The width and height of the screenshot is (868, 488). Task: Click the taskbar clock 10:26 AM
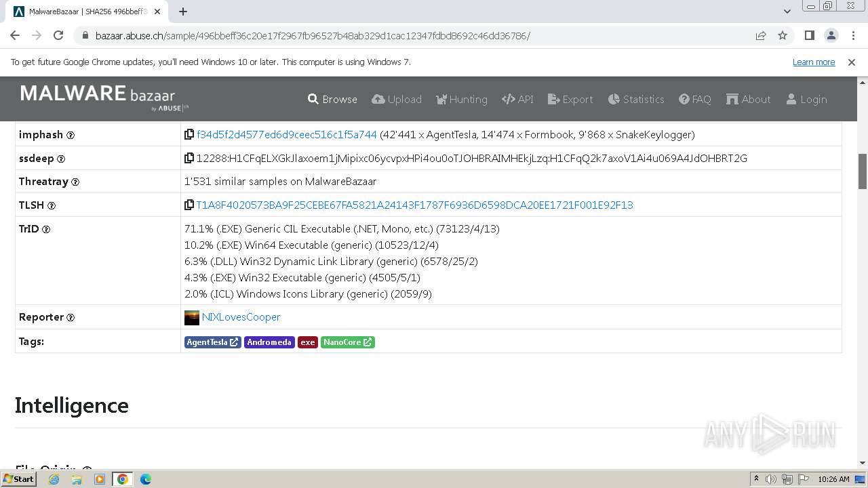[x=833, y=479]
